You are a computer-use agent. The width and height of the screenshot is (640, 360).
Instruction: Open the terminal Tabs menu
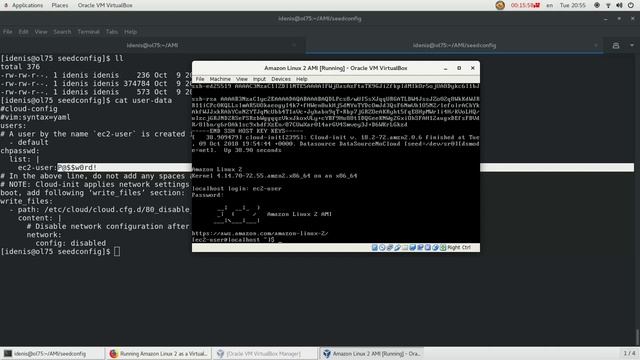coord(111,31)
